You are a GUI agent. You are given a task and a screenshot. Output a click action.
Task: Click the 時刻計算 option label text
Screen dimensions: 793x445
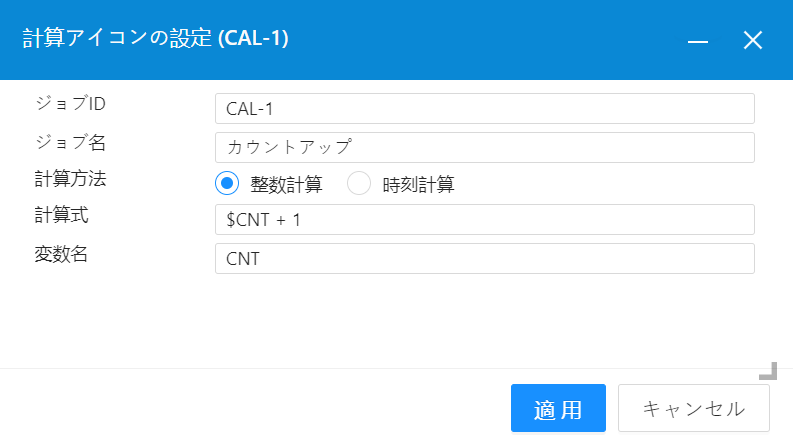pos(418,184)
